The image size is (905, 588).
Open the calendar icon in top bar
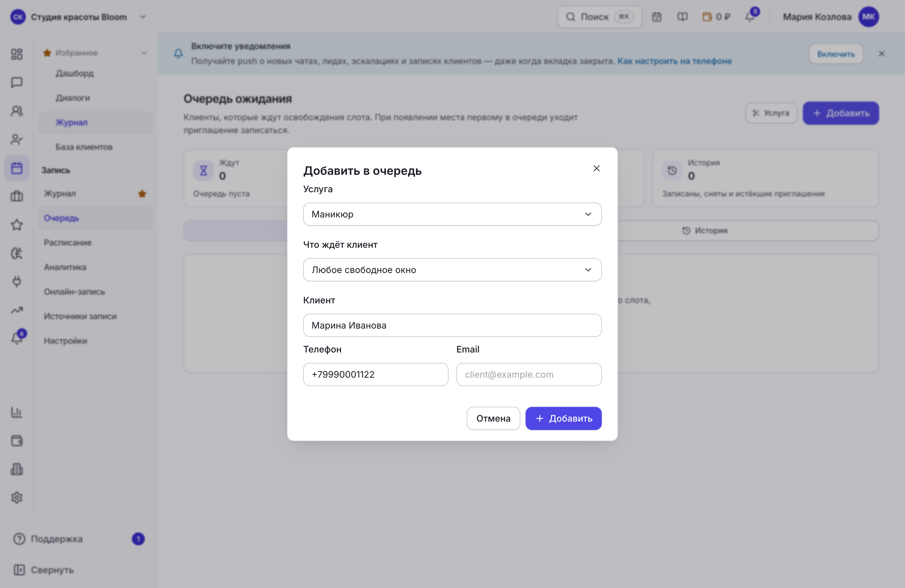(x=657, y=17)
